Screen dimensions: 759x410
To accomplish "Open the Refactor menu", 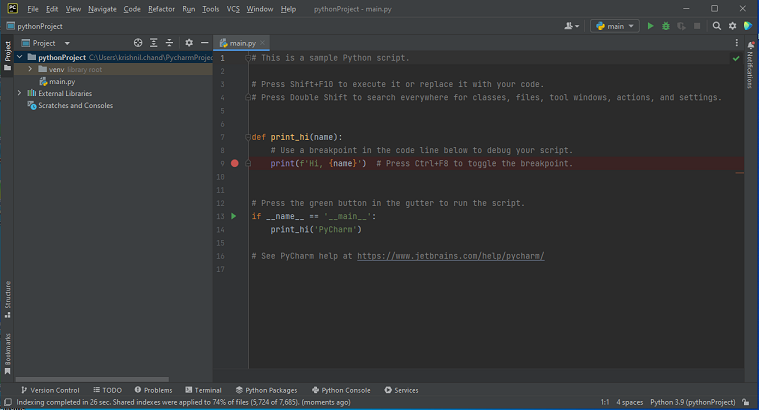I will click(x=161, y=9).
